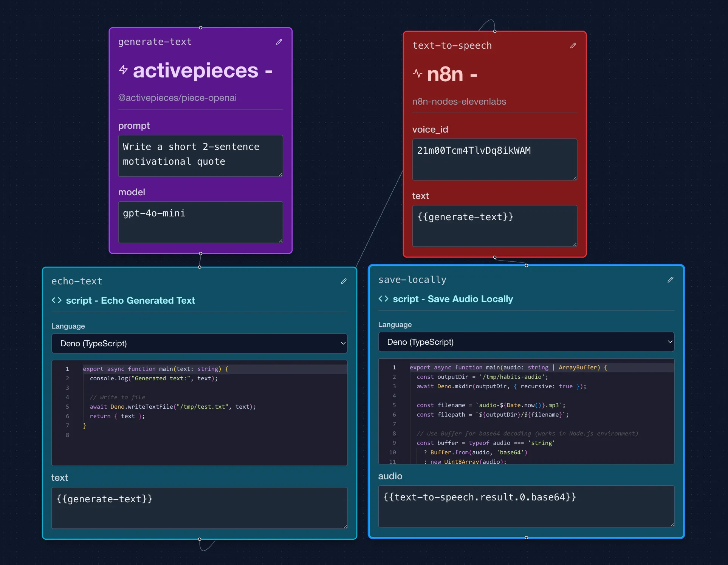728x565 pixels.
Task: Click the text field containing {{generate-text}} expression
Action: click(494, 226)
